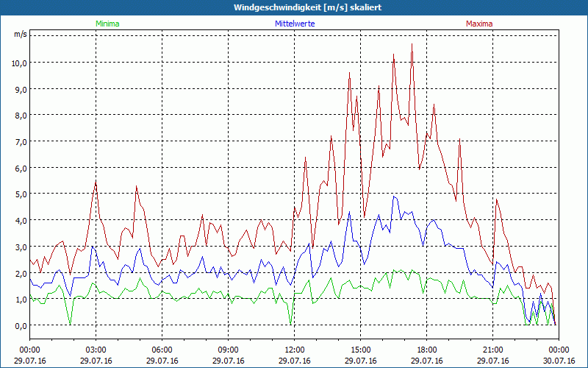Click the 3,0 y-axis value
Viewport: 588px width, 368px height.
[x=21, y=247]
